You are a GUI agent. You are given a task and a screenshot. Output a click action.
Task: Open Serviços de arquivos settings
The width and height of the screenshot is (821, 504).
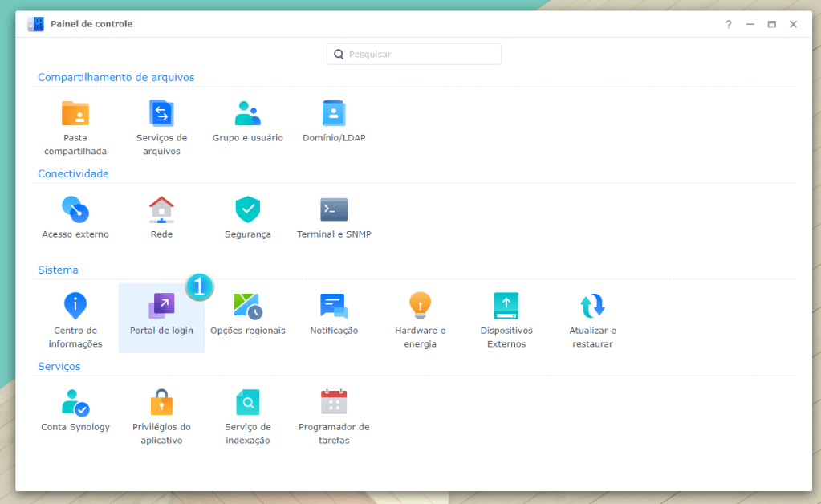pyautogui.click(x=161, y=114)
